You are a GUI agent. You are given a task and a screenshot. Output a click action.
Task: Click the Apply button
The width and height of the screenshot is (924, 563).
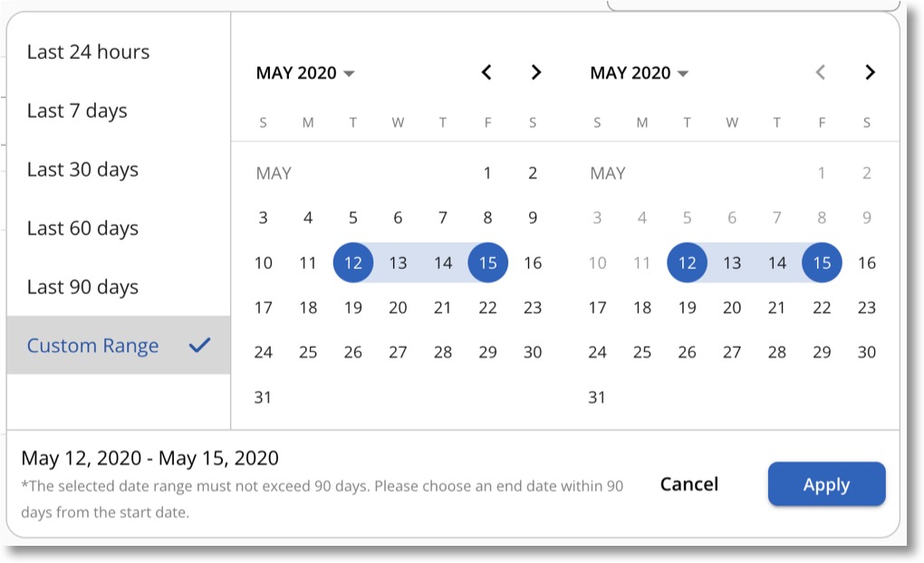tap(826, 484)
